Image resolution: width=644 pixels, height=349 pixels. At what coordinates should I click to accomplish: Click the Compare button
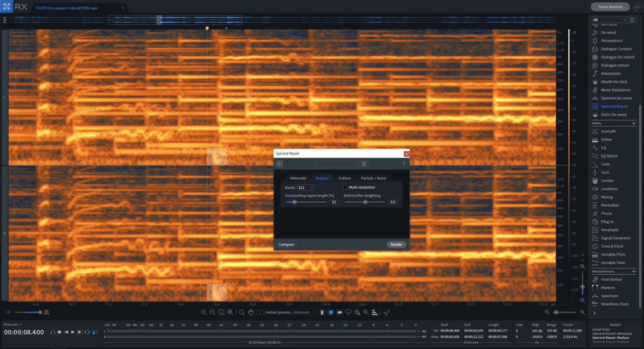click(286, 244)
